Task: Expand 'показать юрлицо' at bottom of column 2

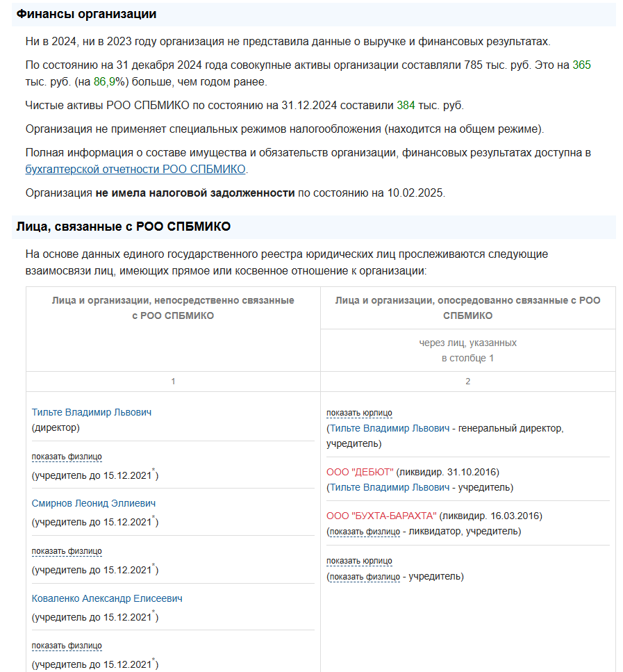Action: (x=359, y=561)
